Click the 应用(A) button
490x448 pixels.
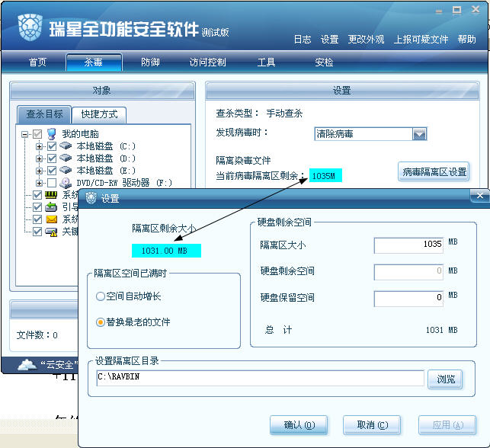pos(447,425)
